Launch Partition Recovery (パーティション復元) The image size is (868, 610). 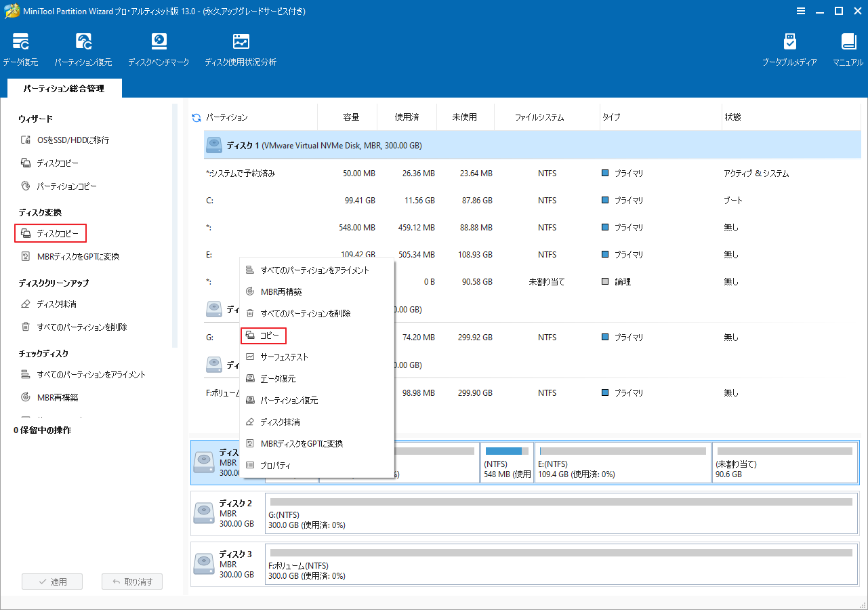(x=83, y=47)
